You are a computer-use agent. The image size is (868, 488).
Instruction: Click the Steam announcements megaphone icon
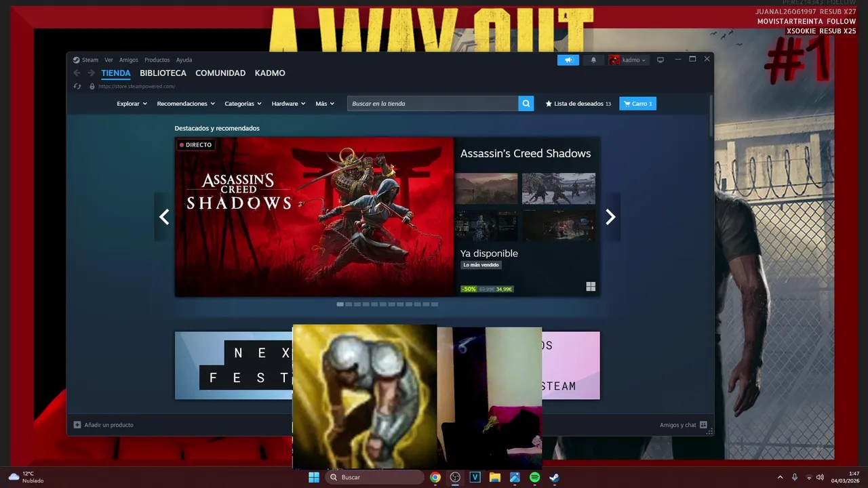pyautogui.click(x=568, y=60)
